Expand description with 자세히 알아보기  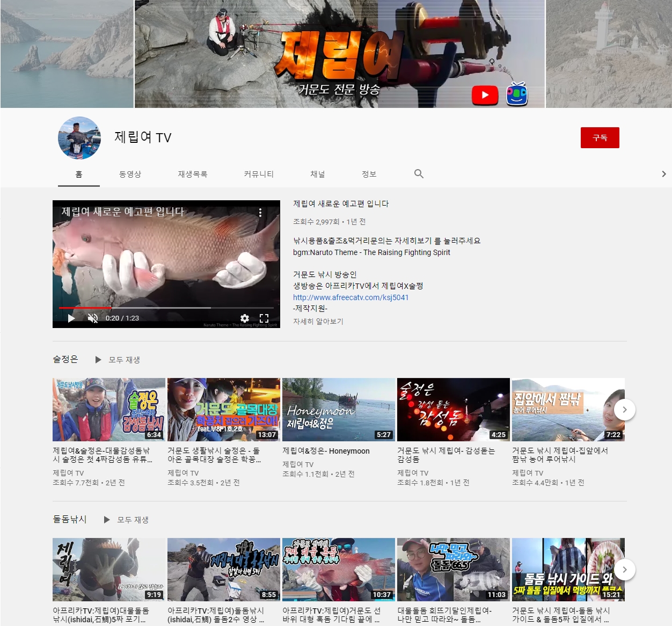click(x=318, y=322)
